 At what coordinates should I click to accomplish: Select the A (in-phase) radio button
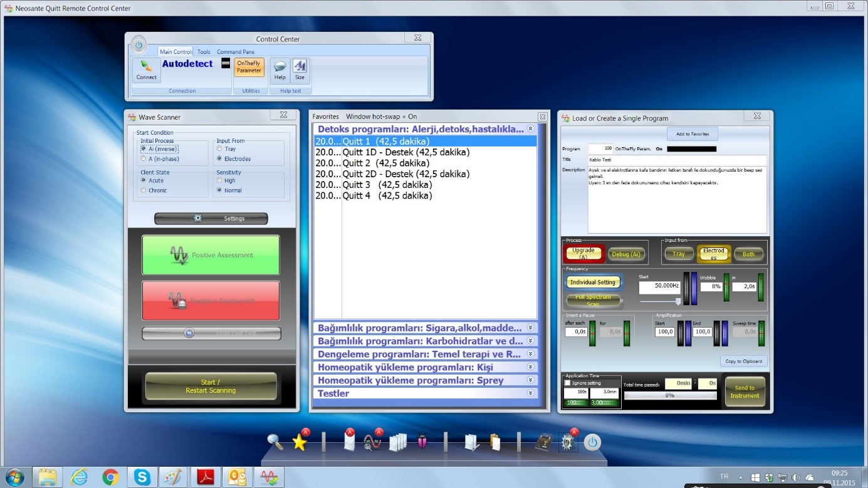pos(144,159)
